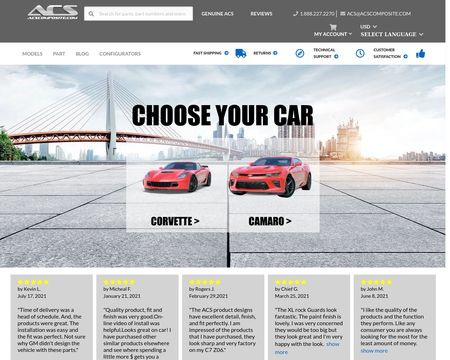This screenshot has width=450, height=360.
Task: Click the Fast Shipping label
Action: click(207, 53)
